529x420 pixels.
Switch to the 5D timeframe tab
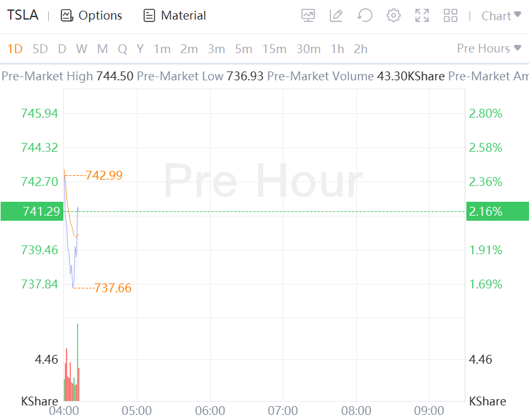(40, 49)
